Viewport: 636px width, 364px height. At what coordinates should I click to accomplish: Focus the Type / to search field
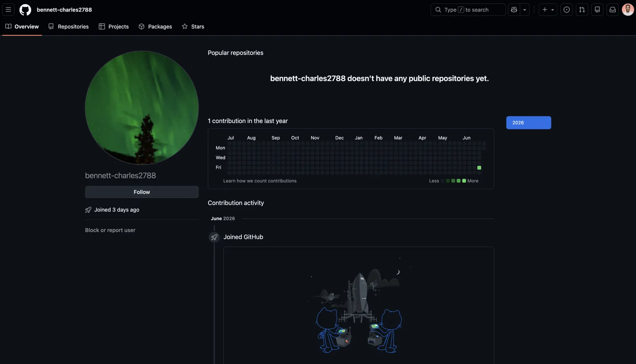pyautogui.click(x=468, y=10)
